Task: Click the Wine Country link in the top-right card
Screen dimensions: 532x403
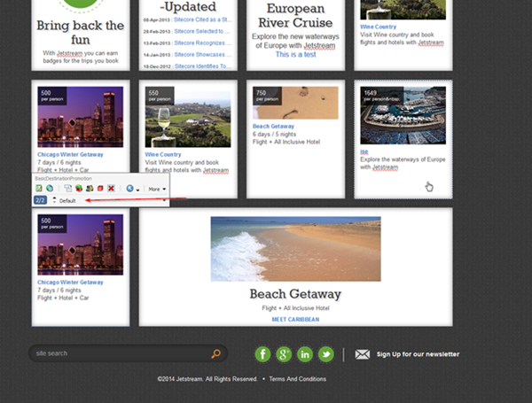Action: pyautogui.click(x=378, y=27)
